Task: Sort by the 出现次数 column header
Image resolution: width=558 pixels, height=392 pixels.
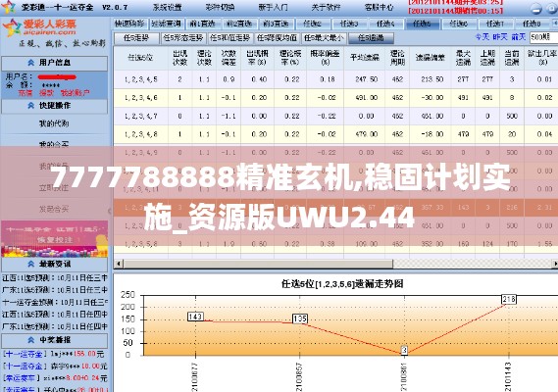Action: 180,58
